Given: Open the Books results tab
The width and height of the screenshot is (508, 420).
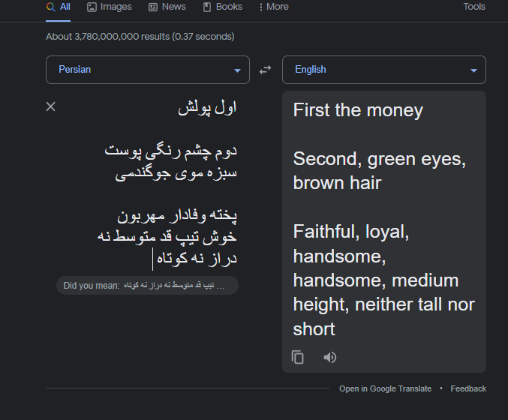Looking at the screenshot, I should pos(223,7).
